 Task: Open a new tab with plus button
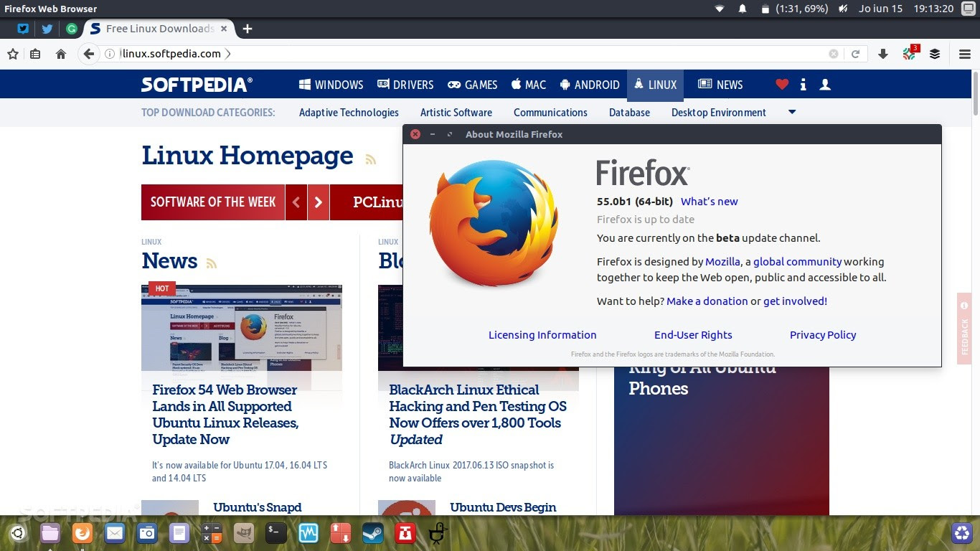pos(248,29)
